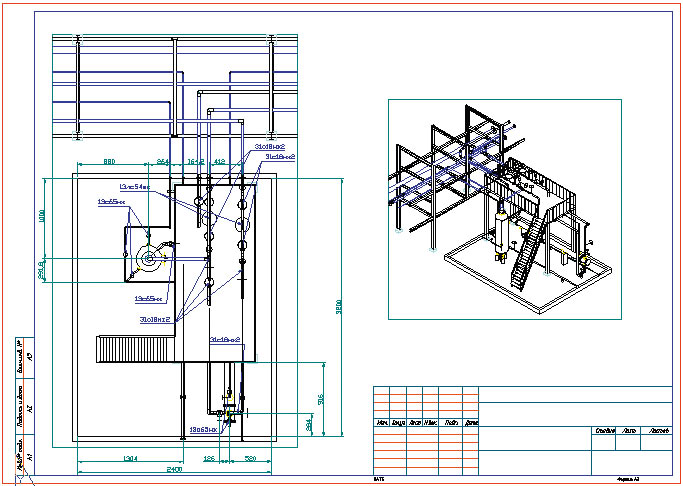Click the Лист column header in title block
Screen dimensions: 683x486
628,431
